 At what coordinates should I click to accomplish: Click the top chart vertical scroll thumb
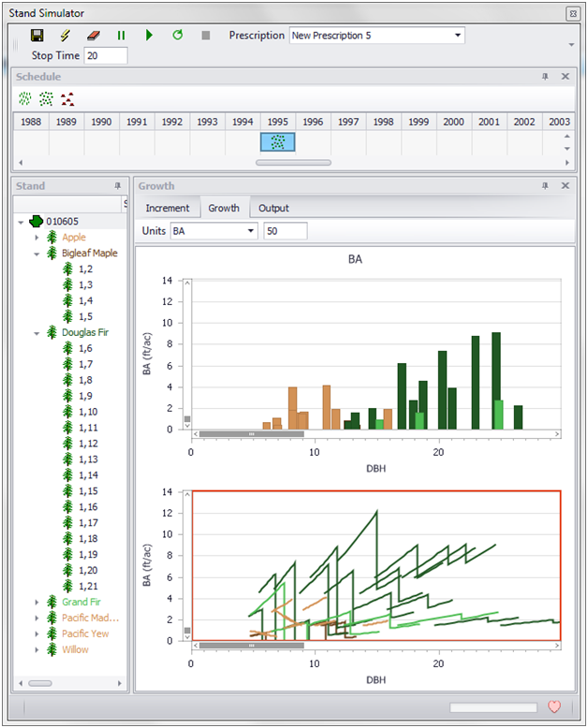187,419
